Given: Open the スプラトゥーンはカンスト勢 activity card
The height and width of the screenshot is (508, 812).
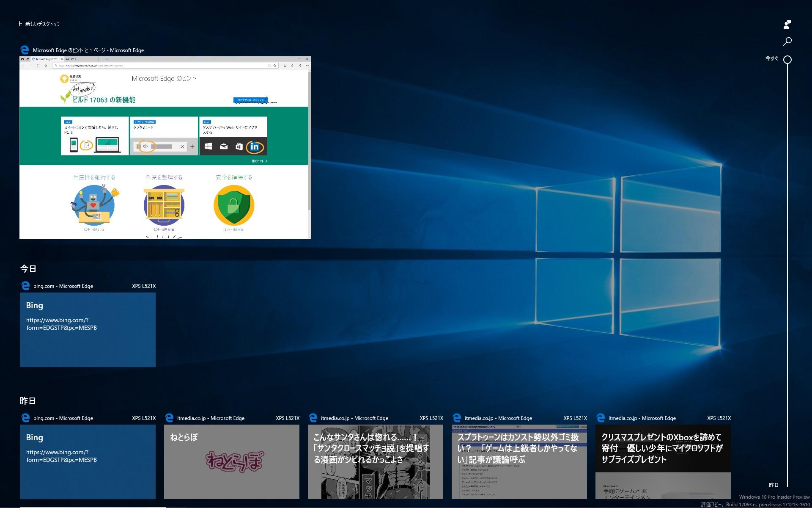Looking at the screenshot, I should pyautogui.click(x=519, y=462).
